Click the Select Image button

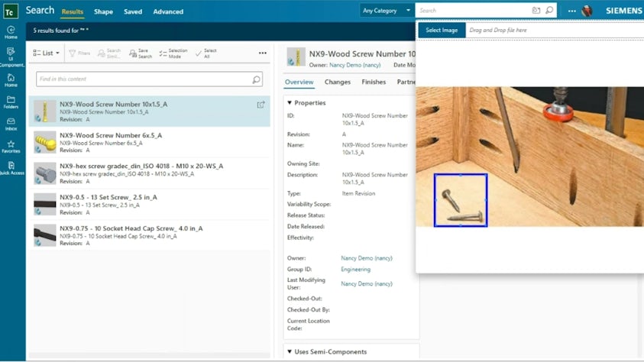pos(442,30)
